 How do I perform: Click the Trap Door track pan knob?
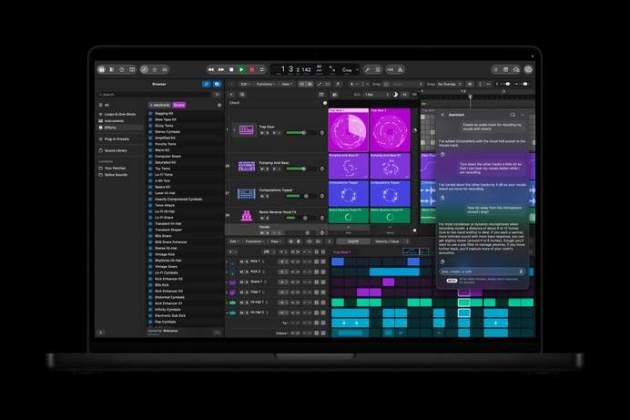click(x=321, y=133)
